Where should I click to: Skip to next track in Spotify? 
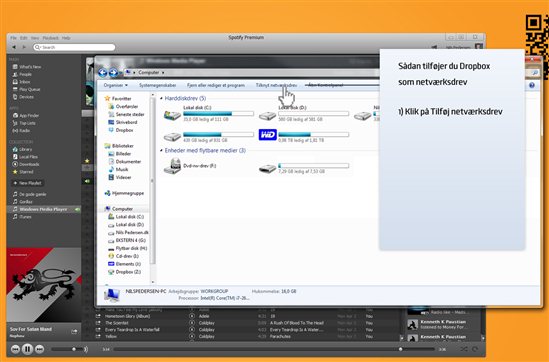pos(40,349)
